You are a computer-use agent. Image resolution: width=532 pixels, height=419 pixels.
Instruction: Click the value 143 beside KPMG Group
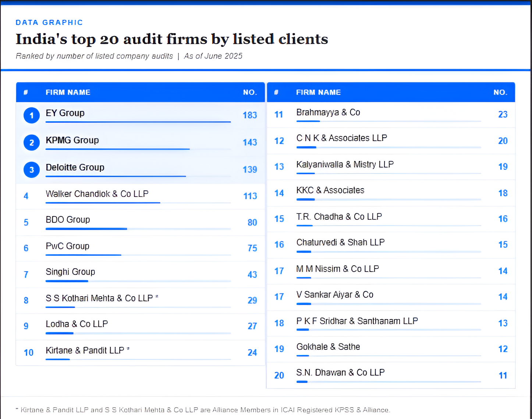(250, 142)
